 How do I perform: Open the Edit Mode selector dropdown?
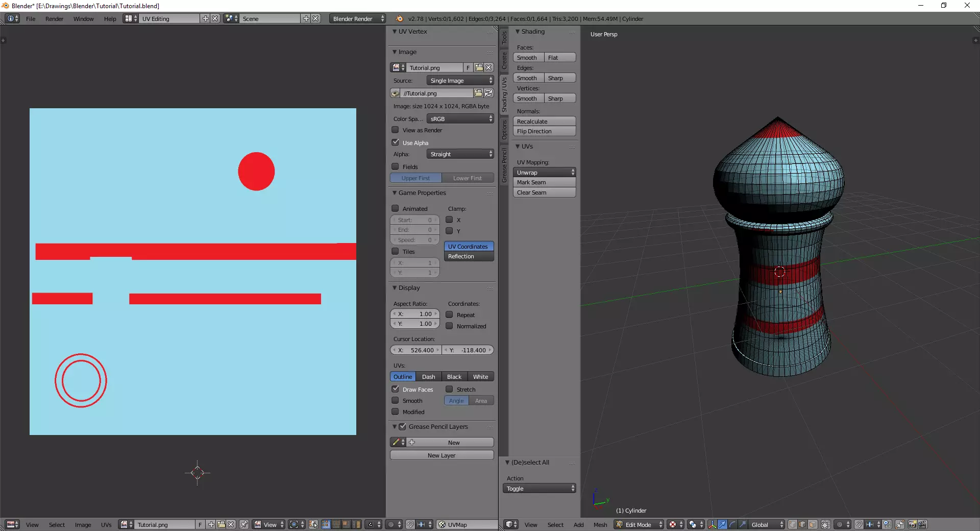[639, 524]
